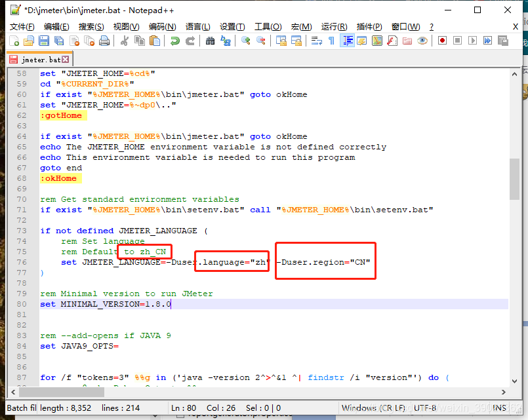
Task: Toggle Show All Characters pilcrow icon
Action: click(x=331, y=41)
